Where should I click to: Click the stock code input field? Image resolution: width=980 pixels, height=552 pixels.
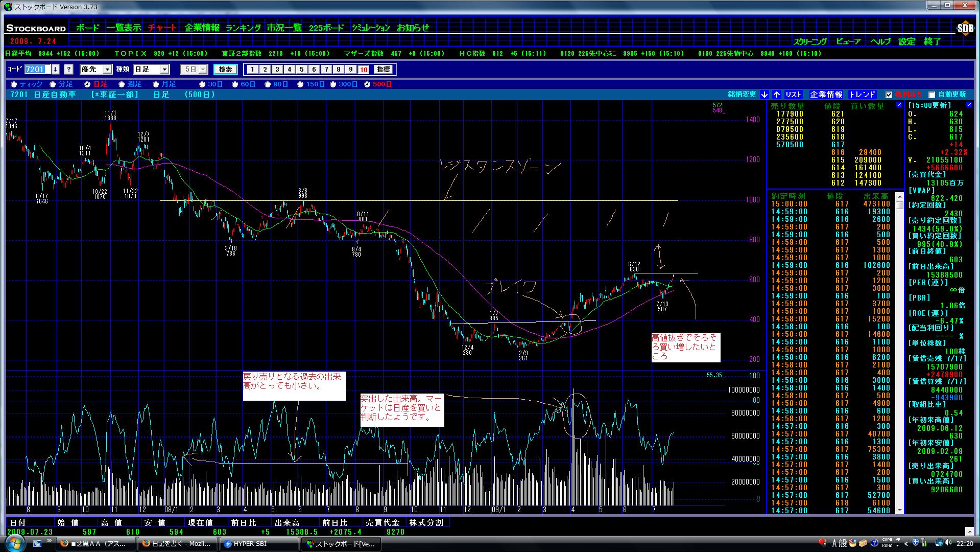tap(37, 70)
